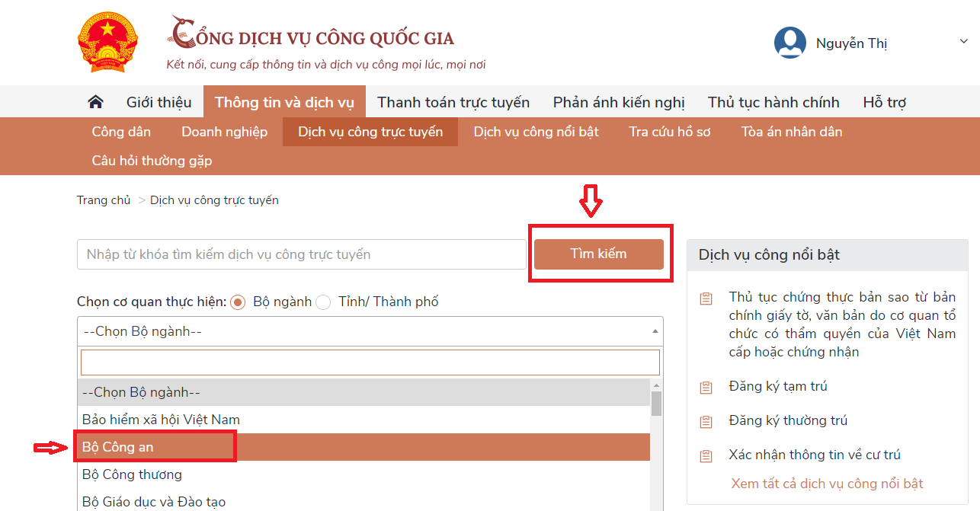Click Trang chủ breadcrumb link
The width and height of the screenshot is (980, 511).
point(104,200)
